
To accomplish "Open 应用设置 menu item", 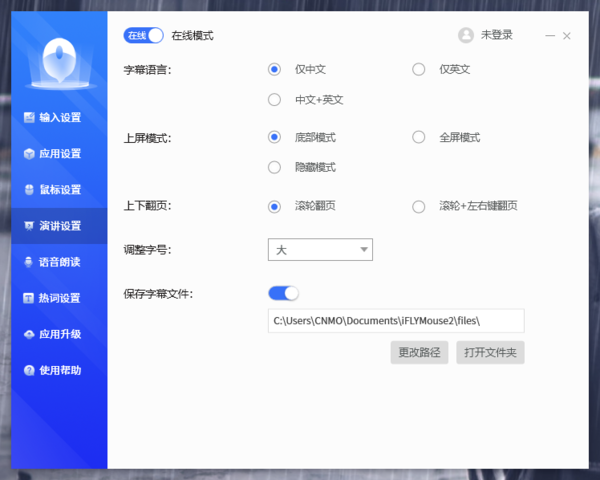I will [x=59, y=154].
